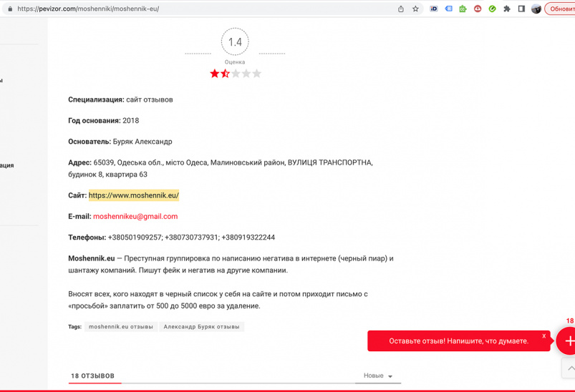The width and height of the screenshot is (575, 392).
Task: Click the Специализация value сайт отзывов
Action: tap(150, 99)
